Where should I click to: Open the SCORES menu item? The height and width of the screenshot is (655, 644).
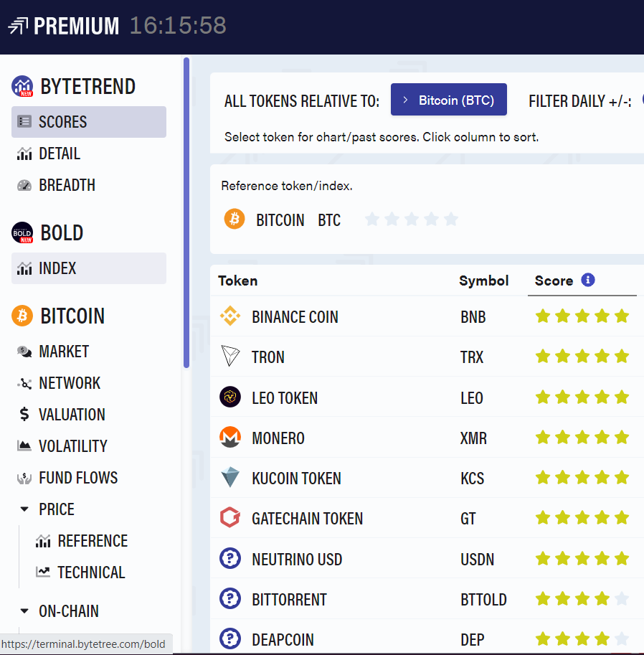point(88,122)
